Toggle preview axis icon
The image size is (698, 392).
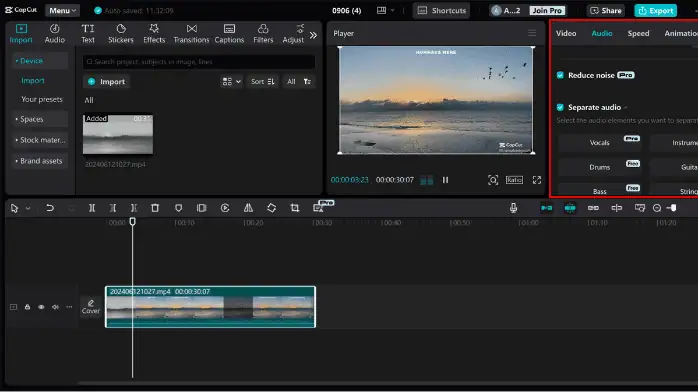[617, 208]
